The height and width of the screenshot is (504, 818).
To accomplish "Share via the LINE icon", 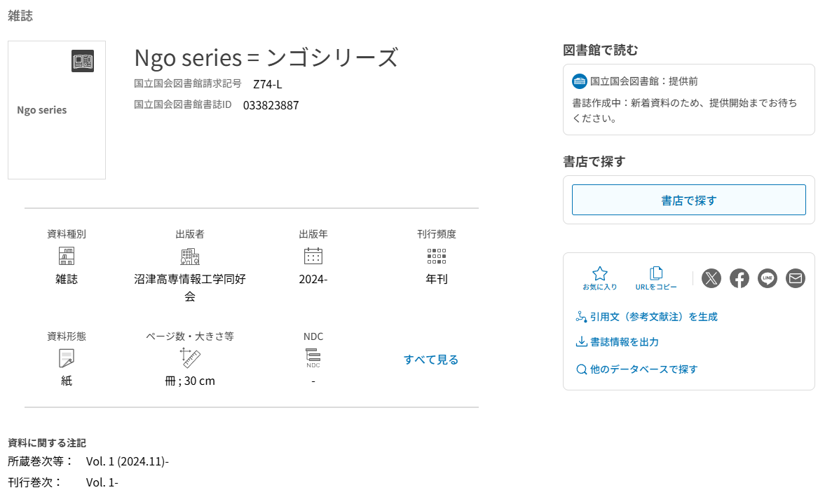I will tap(768, 278).
